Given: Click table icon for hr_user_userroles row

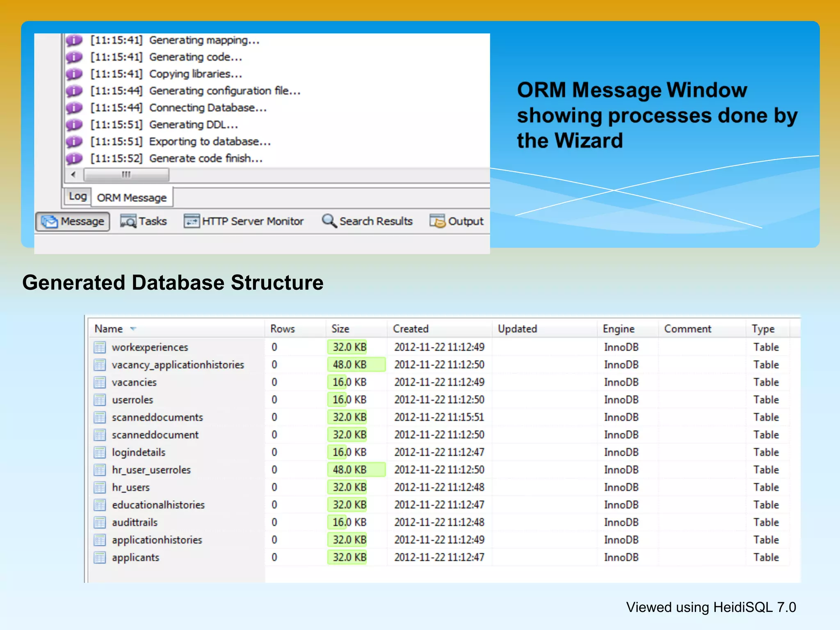Looking at the screenshot, I should 100,470.
